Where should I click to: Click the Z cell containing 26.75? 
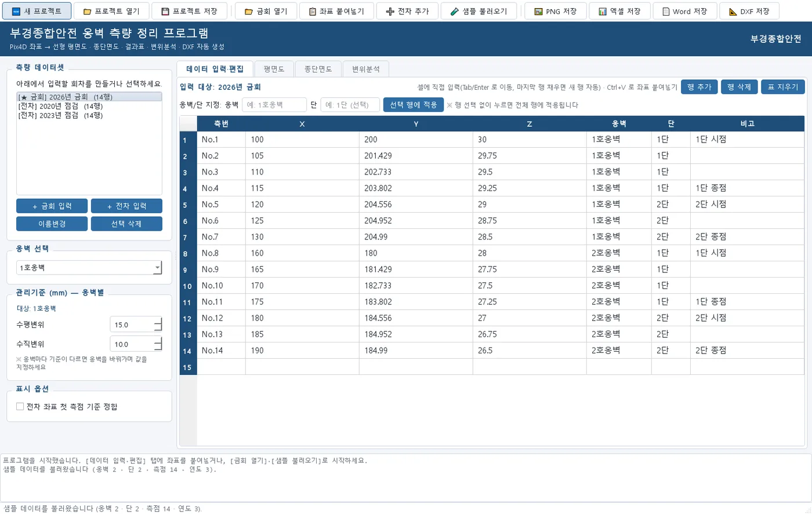[x=530, y=334]
